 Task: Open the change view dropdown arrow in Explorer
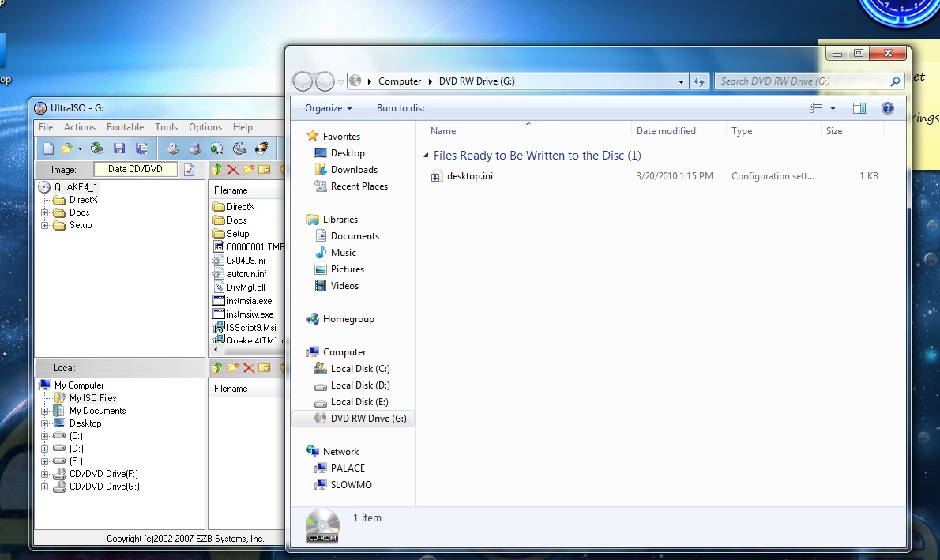tap(833, 108)
